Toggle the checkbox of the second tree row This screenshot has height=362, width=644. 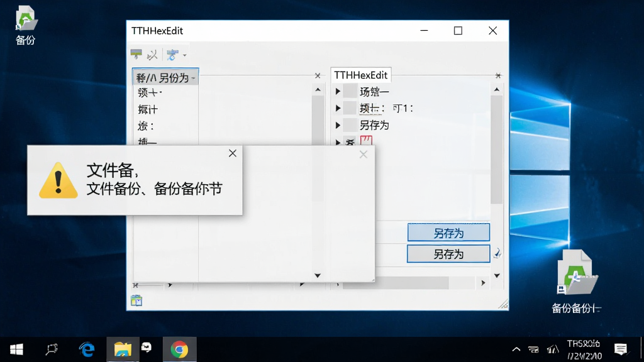(350, 108)
